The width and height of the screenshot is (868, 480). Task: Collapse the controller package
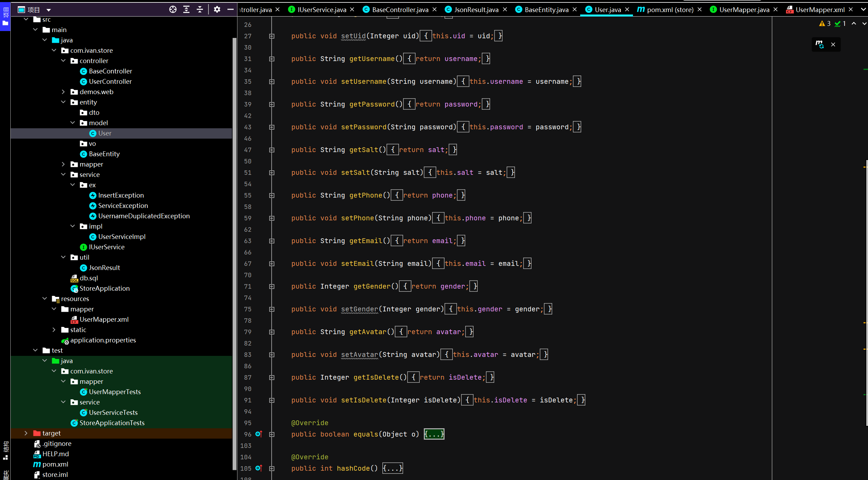(x=64, y=61)
